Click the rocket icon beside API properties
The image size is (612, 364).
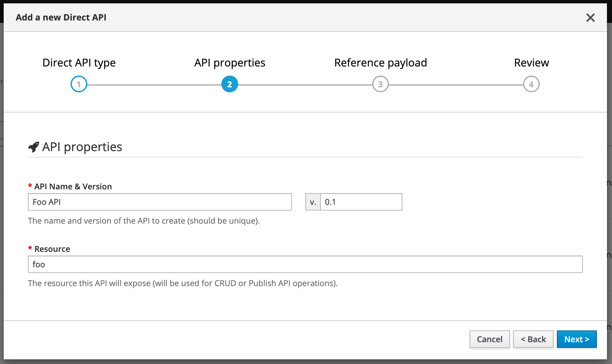click(34, 147)
